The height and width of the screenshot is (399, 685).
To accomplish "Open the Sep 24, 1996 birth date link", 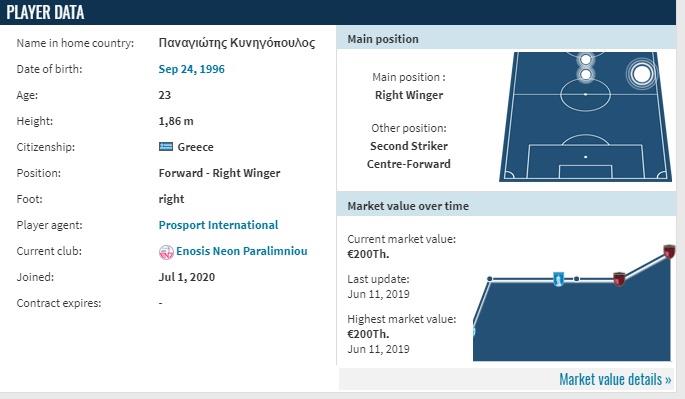I will tap(191, 69).
